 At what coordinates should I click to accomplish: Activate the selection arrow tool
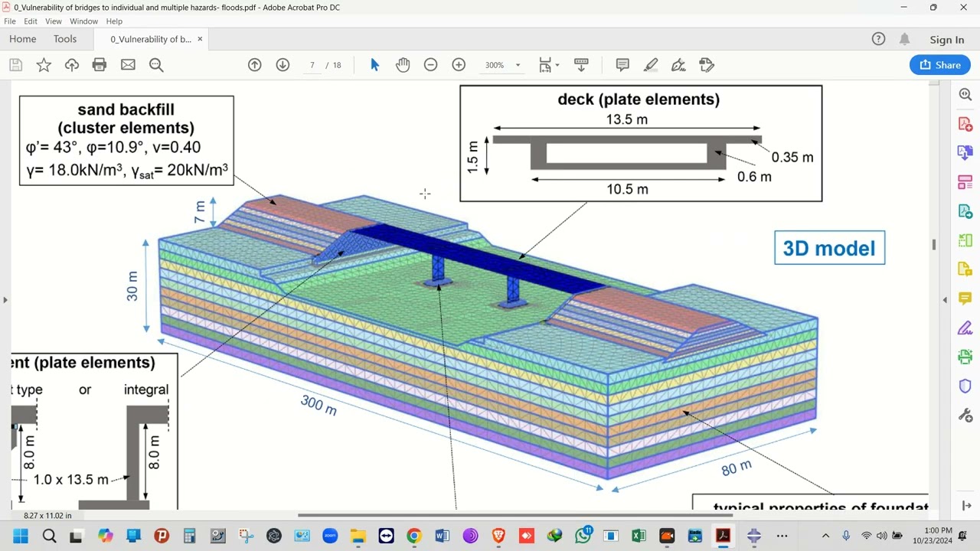tap(374, 65)
